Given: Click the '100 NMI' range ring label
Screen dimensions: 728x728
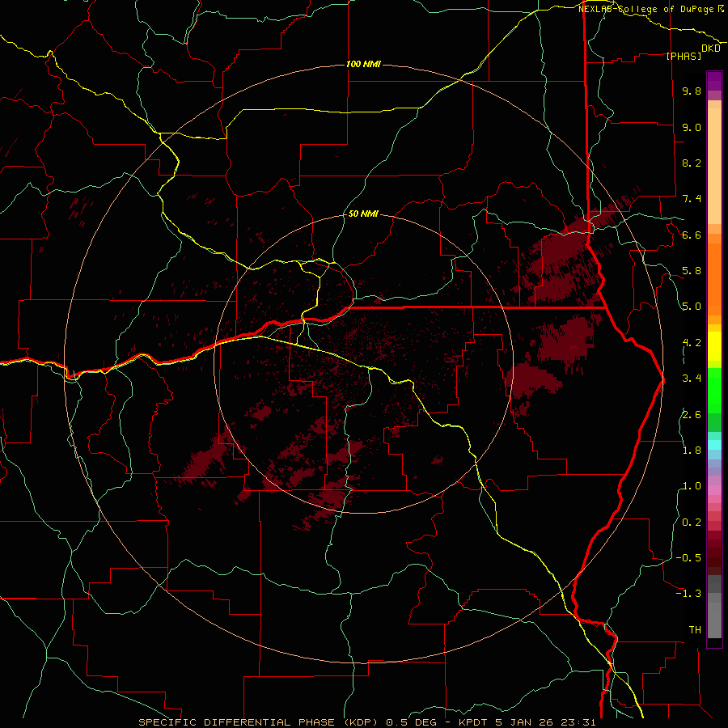Looking at the screenshot, I should pos(363,64).
